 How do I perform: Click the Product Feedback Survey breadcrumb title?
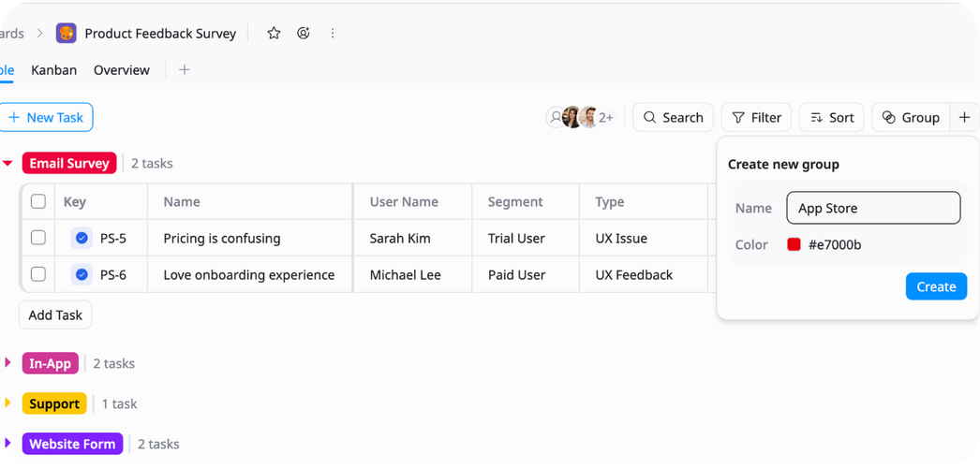160,33
